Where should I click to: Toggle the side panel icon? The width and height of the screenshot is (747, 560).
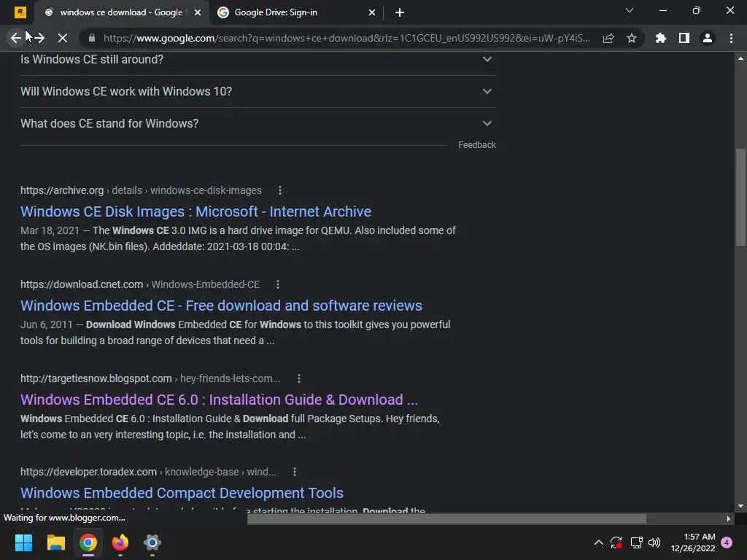[684, 38]
